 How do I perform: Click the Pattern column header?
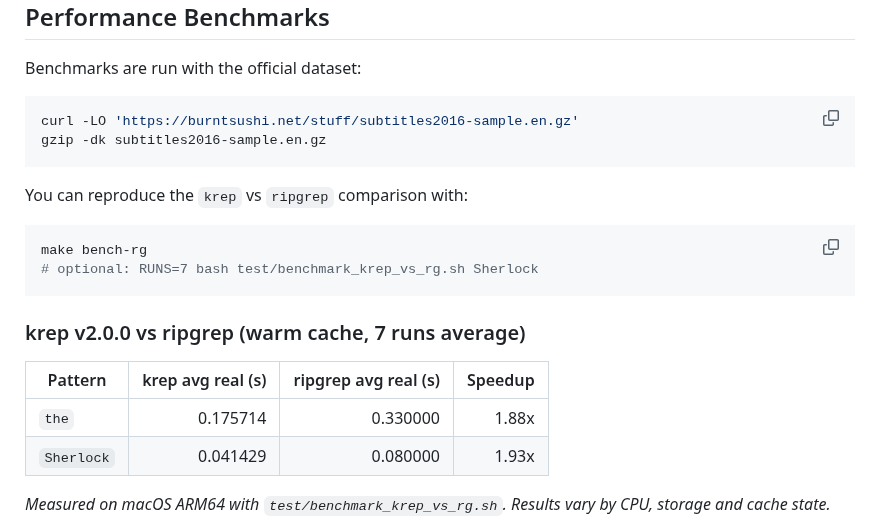pos(77,380)
